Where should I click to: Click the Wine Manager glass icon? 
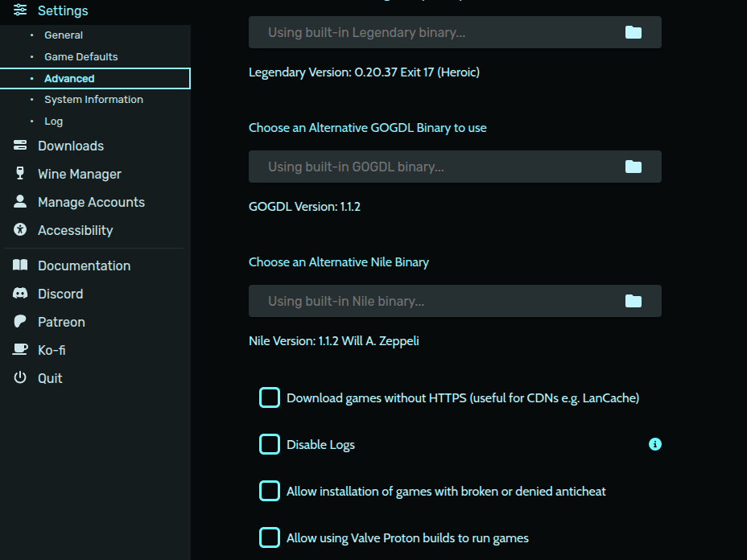tap(20, 174)
